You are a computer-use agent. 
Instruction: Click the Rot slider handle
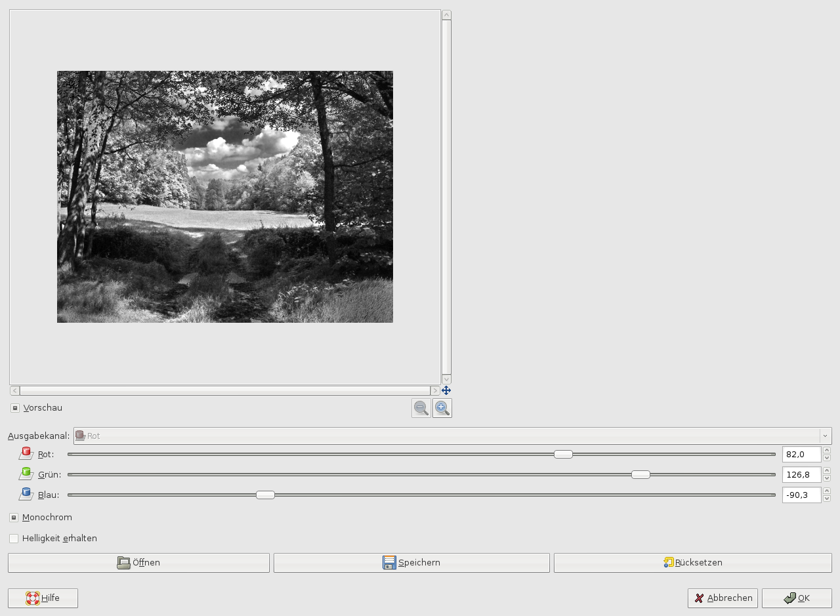563,454
